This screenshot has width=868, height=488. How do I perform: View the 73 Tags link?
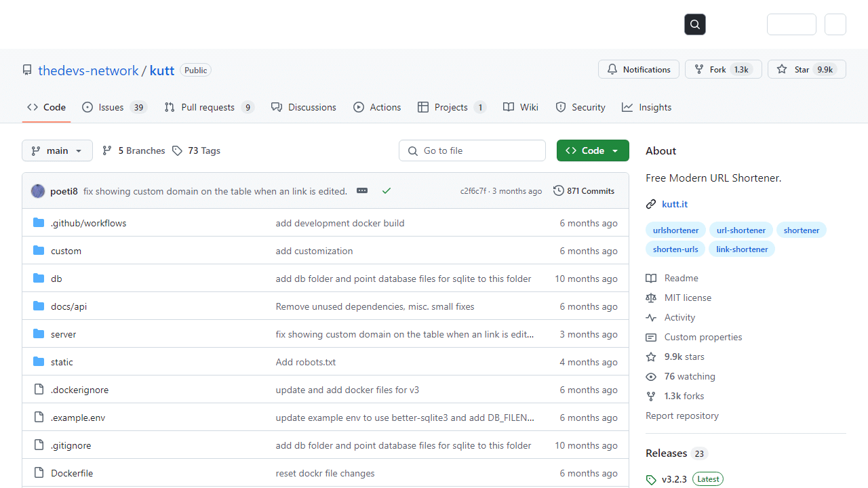(x=196, y=150)
